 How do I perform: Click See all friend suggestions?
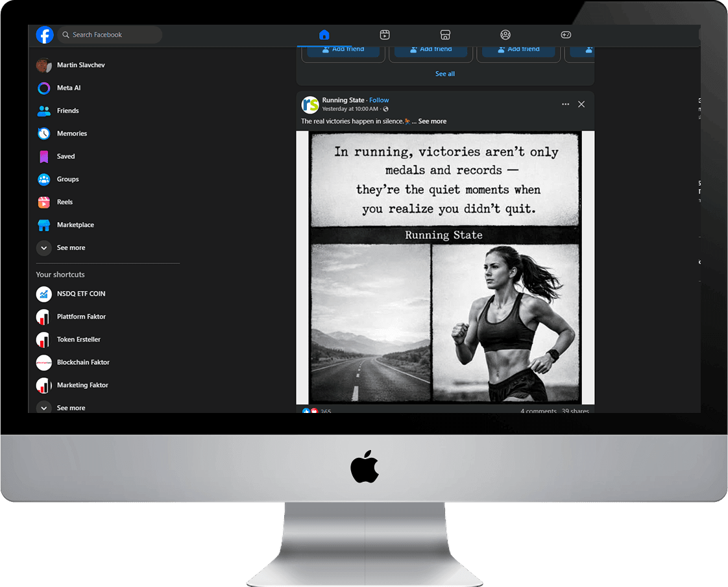tap(445, 74)
